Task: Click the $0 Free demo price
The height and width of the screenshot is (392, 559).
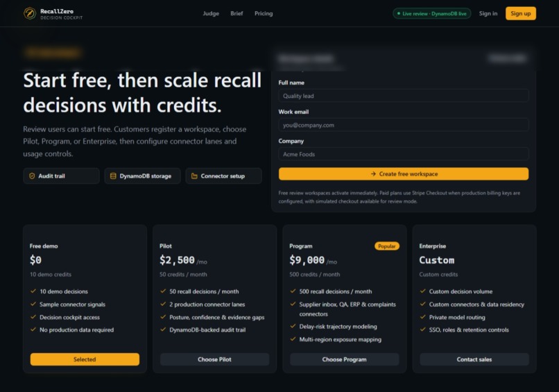Action: click(35, 260)
